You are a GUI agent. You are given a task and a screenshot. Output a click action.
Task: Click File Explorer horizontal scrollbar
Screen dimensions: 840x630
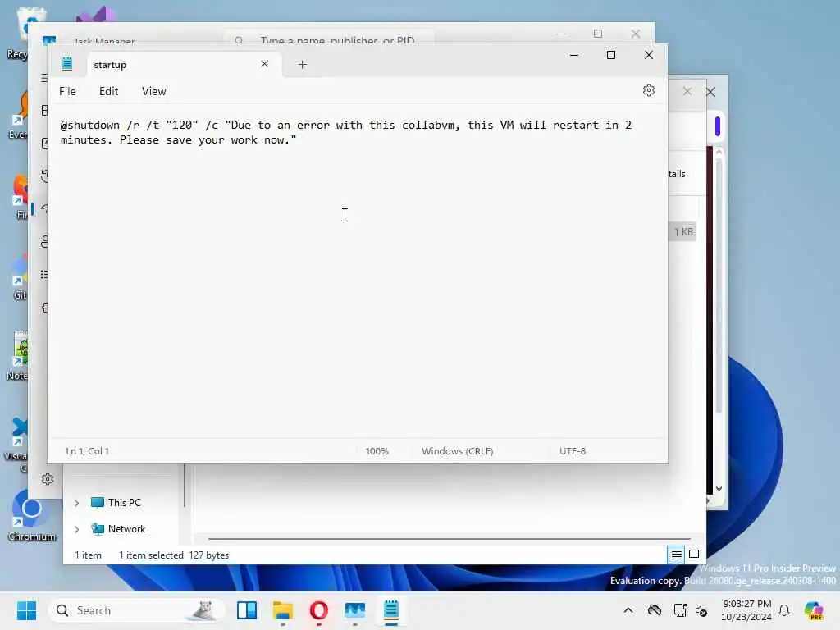coord(449,538)
